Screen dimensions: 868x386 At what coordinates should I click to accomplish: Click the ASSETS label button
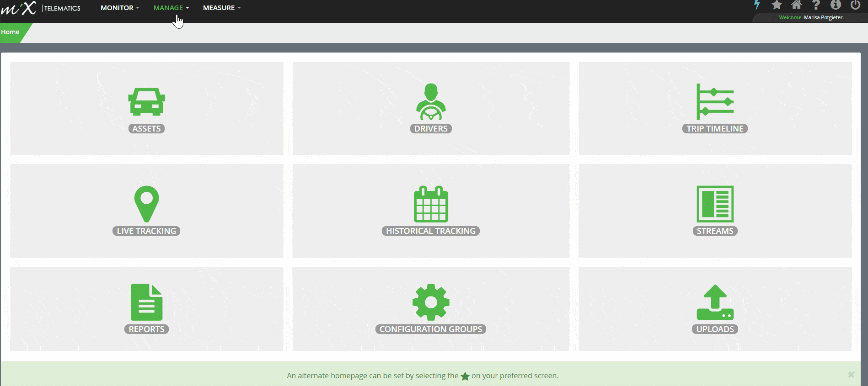pos(146,129)
